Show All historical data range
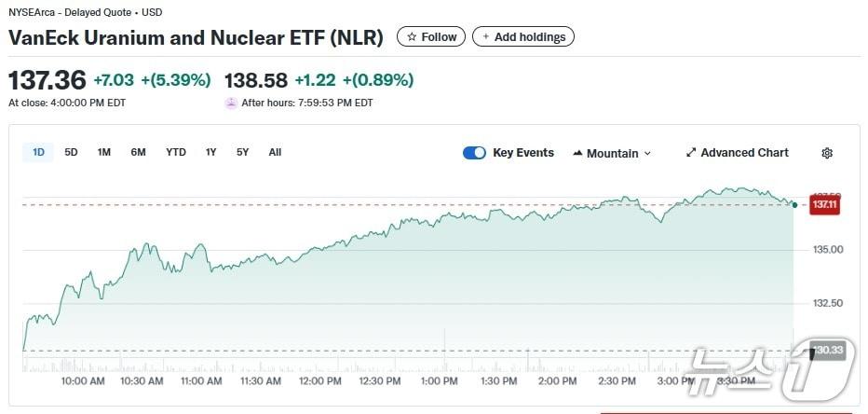 (275, 152)
